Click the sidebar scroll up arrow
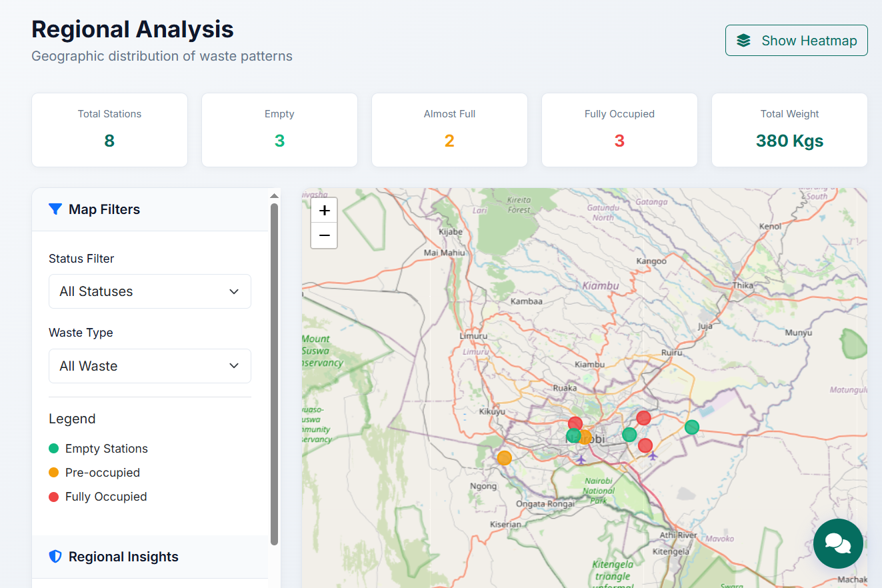 pos(274,196)
